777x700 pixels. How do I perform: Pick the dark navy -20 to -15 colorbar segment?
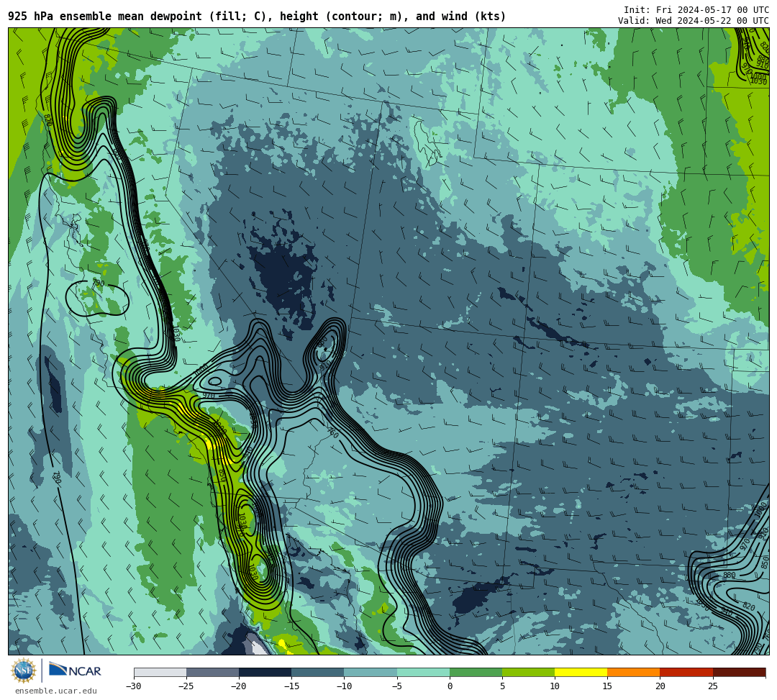pyautogui.click(x=265, y=672)
